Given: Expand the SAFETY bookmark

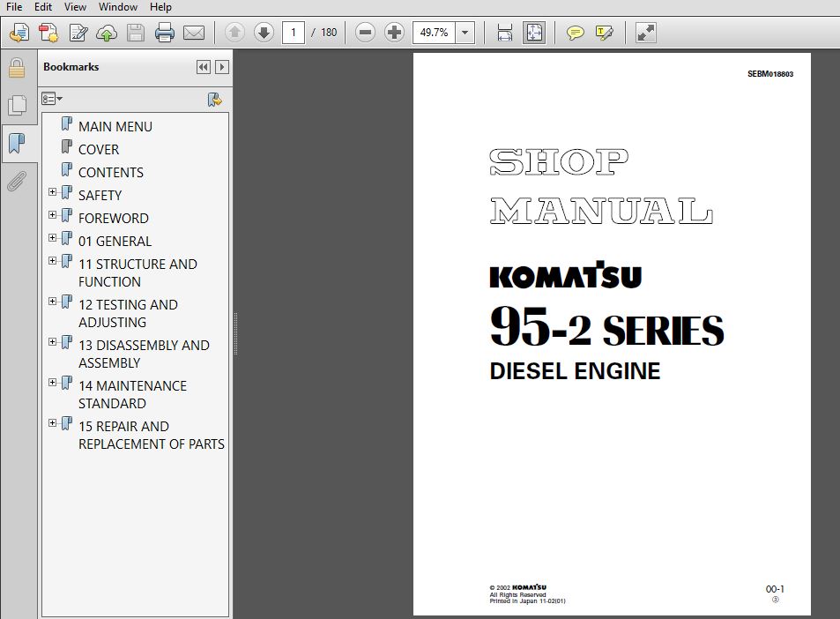Looking at the screenshot, I should (52, 192).
